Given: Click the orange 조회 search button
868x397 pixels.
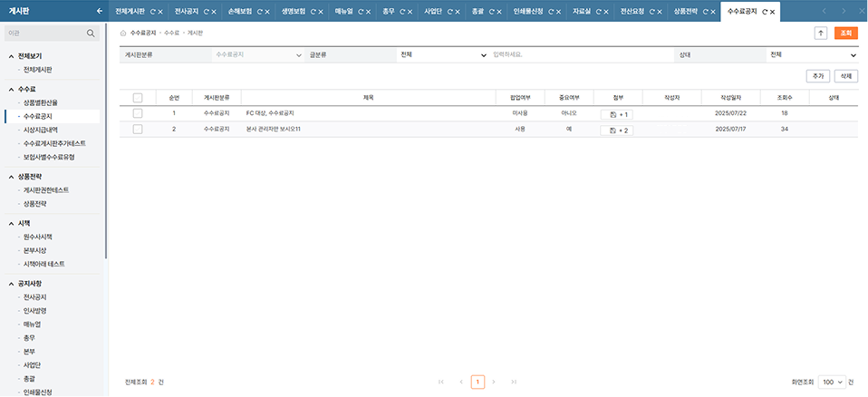Looking at the screenshot, I should coord(846,33).
